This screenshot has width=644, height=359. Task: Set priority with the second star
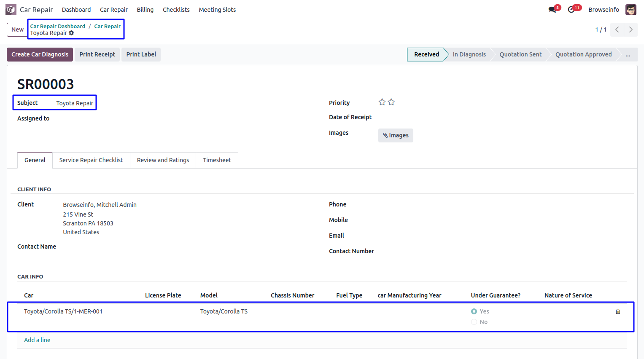(x=391, y=102)
